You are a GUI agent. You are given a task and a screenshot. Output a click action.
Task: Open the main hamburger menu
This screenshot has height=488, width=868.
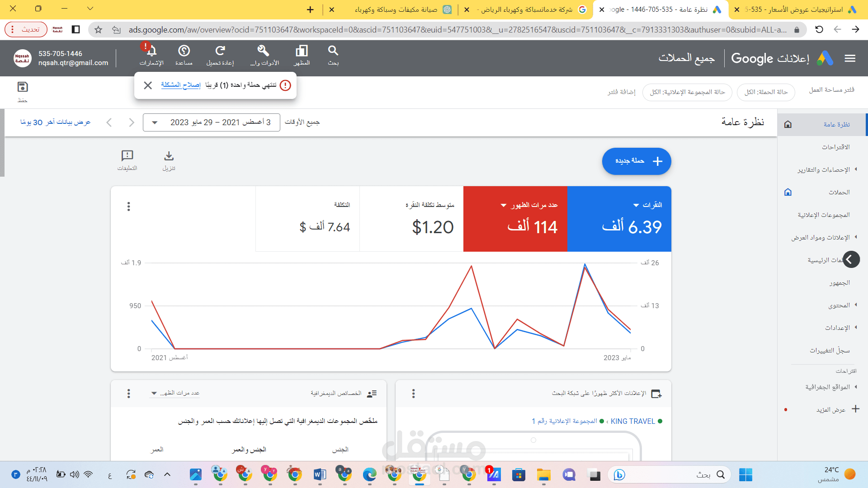coord(850,58)
